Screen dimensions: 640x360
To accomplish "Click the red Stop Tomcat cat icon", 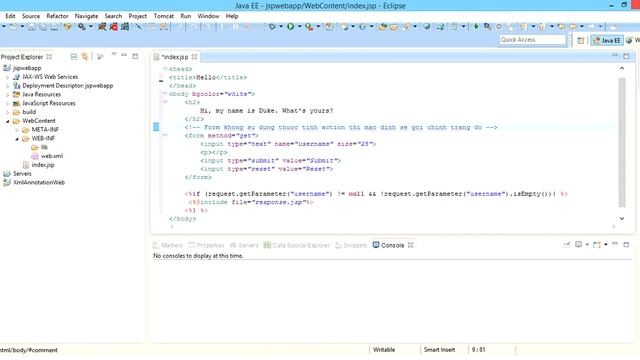I will [113, 27].
